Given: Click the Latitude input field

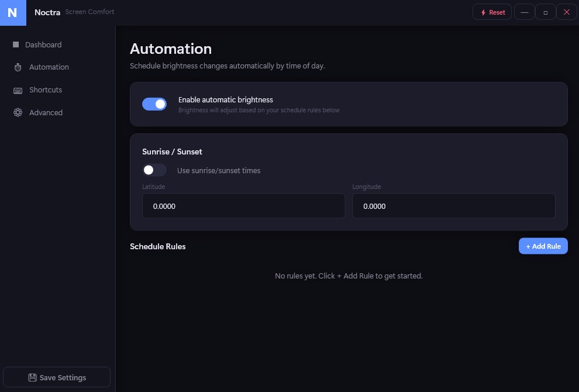Looking at the screenshot, I should click(243, 206).
